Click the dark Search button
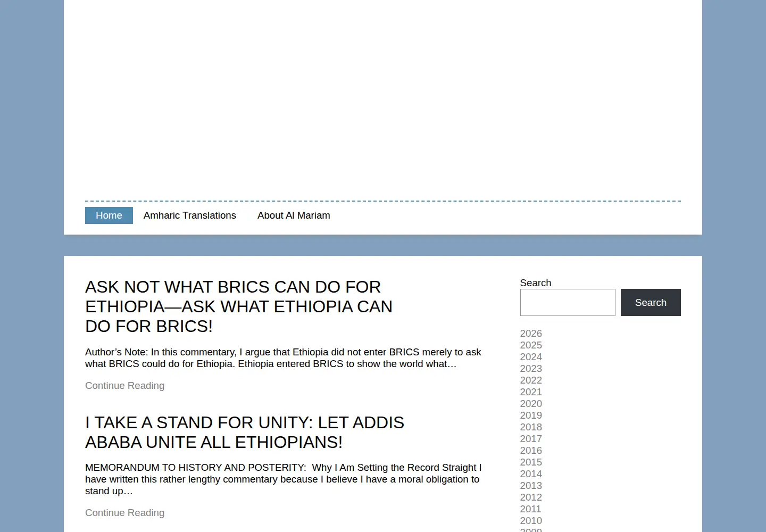Viewport: 766px width, 532px height. (651, 302)
